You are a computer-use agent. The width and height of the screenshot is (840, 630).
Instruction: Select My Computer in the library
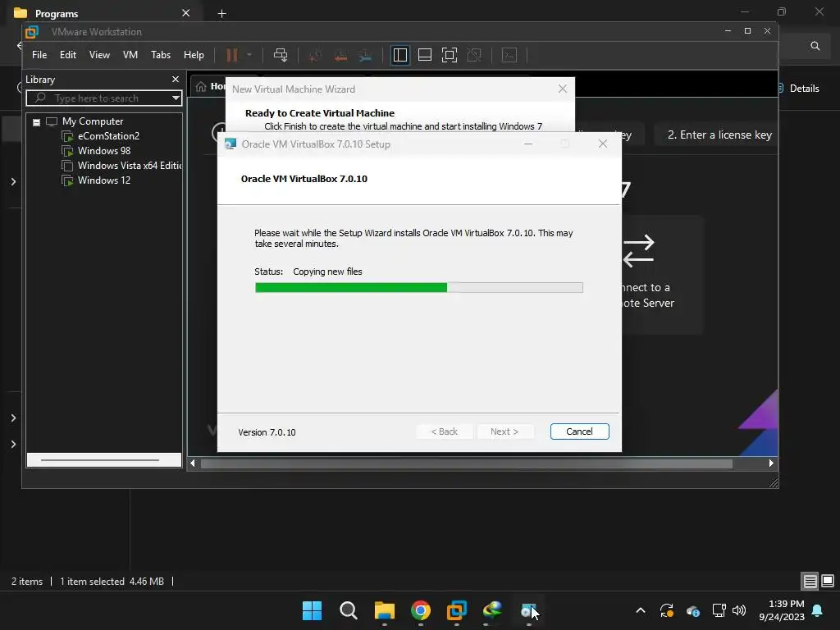point(93,121)
